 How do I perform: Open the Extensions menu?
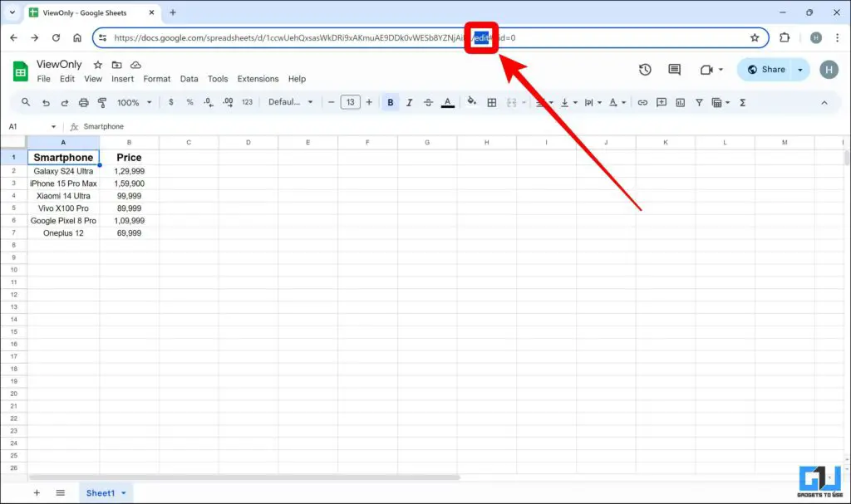point(258,79)
